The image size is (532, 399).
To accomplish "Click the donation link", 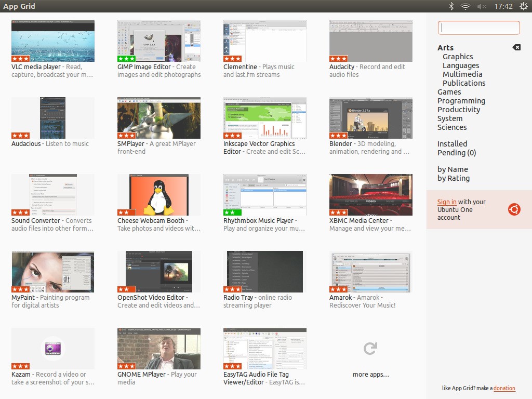I will (504, 388).
